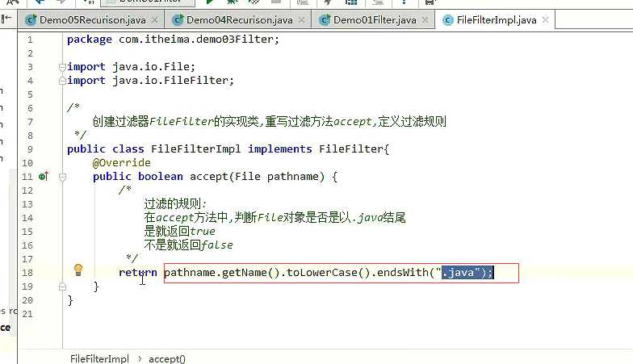Close the Demo01Filter.java tab
The image size is (633, 364).
[425, 19]
